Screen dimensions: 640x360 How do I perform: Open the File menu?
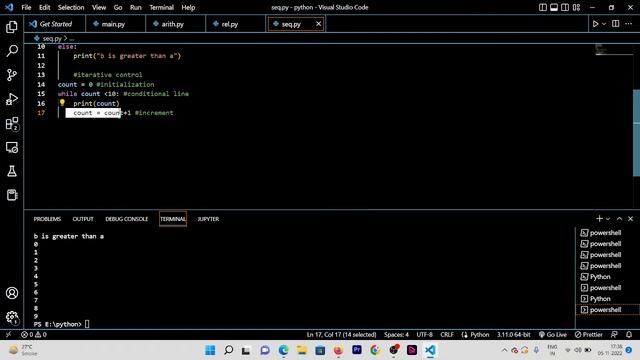click(x=26, y=7)
